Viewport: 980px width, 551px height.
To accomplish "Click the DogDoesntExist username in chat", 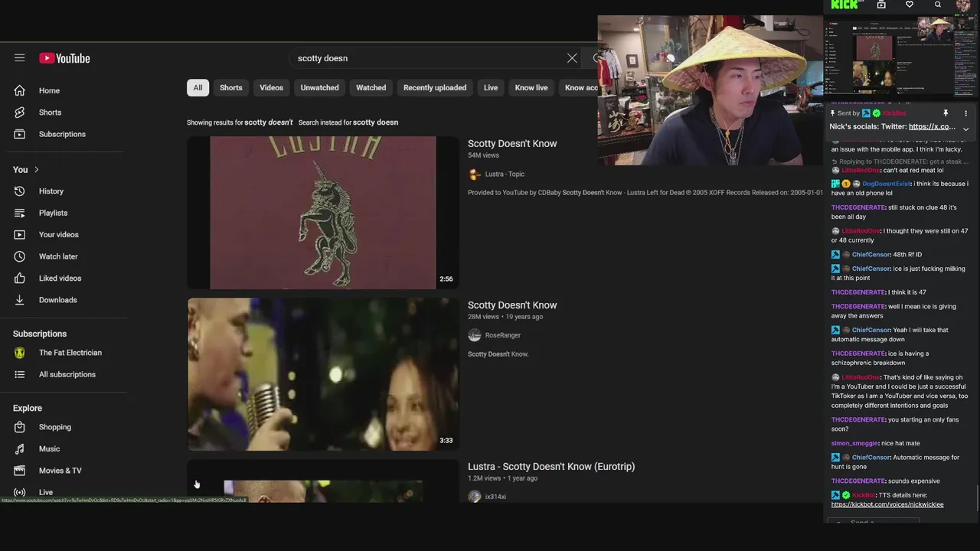I will pyautogui.click(x=887, y=184).
